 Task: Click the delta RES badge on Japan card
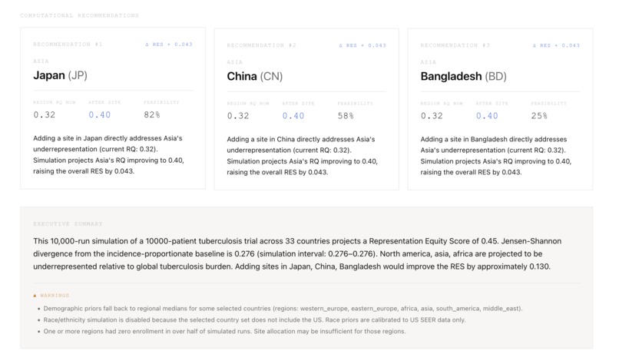click(x=169, y=45)
